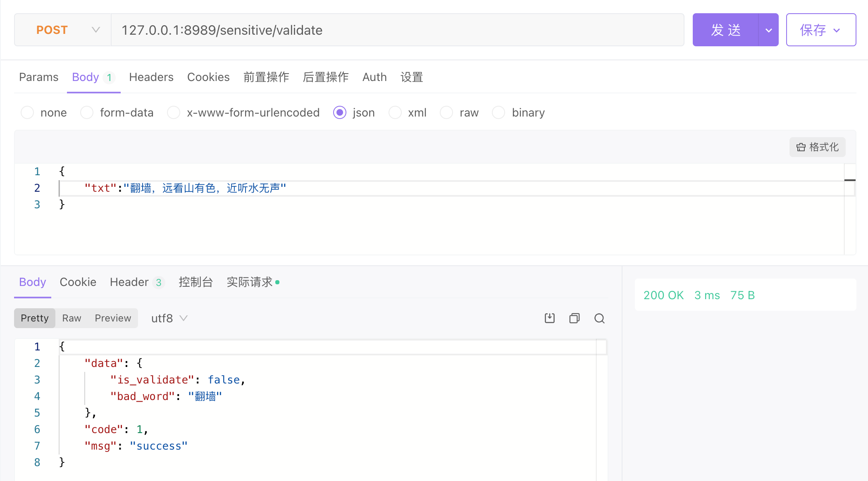Viewport: 868px width, 481px height.
Task: Click the 发送 send button
Action: [x=726, y=30]
